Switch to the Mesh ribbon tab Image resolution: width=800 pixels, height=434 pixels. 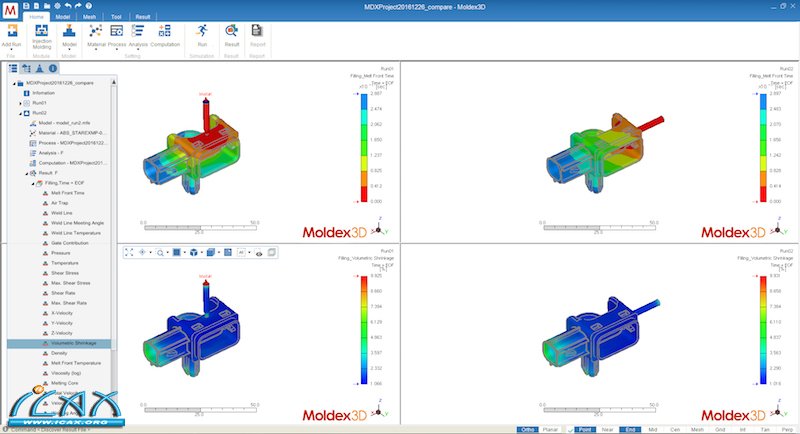(x=90, y=17)
